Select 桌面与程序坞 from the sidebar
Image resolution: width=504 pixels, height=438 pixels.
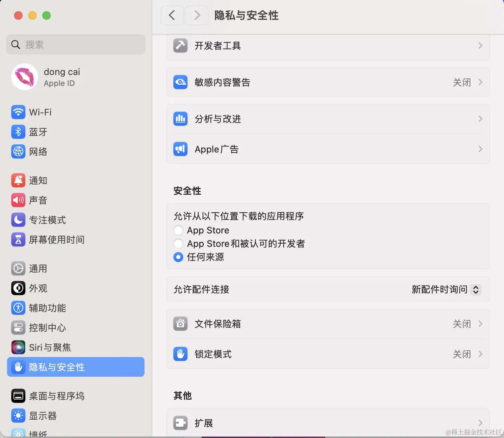tap(56, 396)
